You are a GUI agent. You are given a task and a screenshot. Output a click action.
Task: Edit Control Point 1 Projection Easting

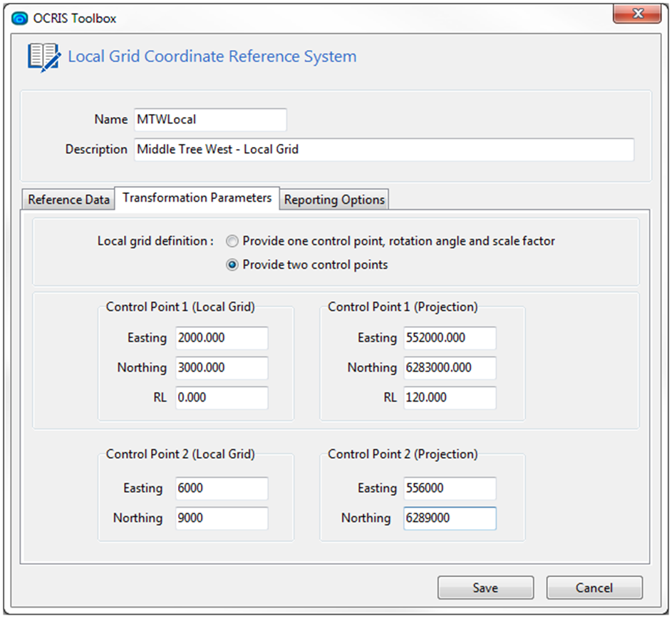pos(450,338)
